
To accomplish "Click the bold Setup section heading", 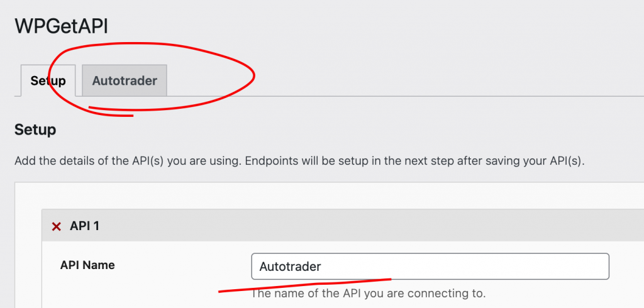I will click(x=35, y=129).
